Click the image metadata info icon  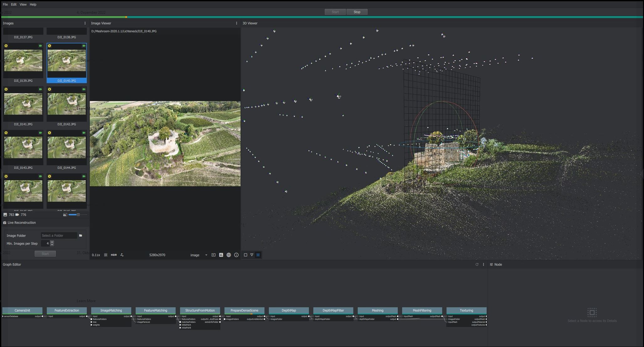(x=236, y=255)
